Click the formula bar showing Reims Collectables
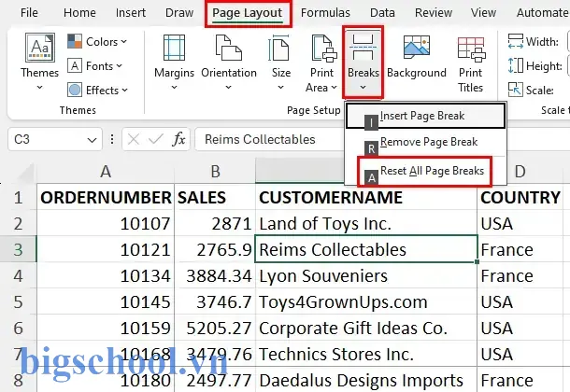 (269, 139)
